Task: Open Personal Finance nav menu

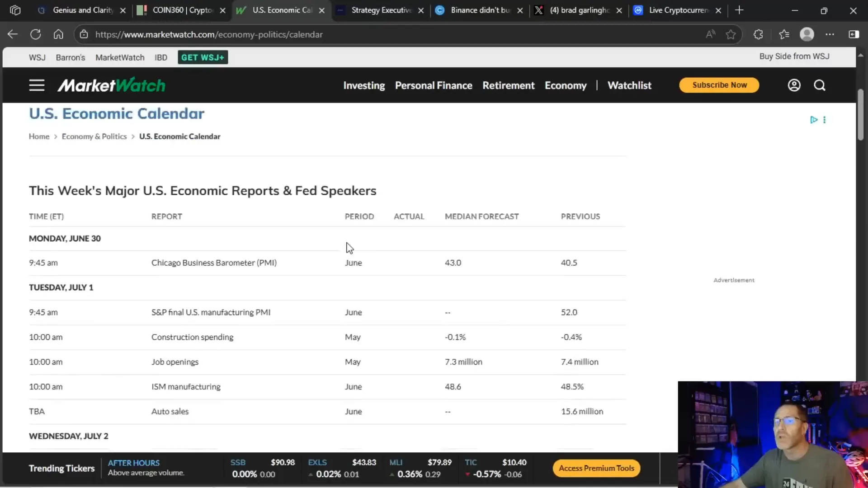Action: tap(434, 85)
